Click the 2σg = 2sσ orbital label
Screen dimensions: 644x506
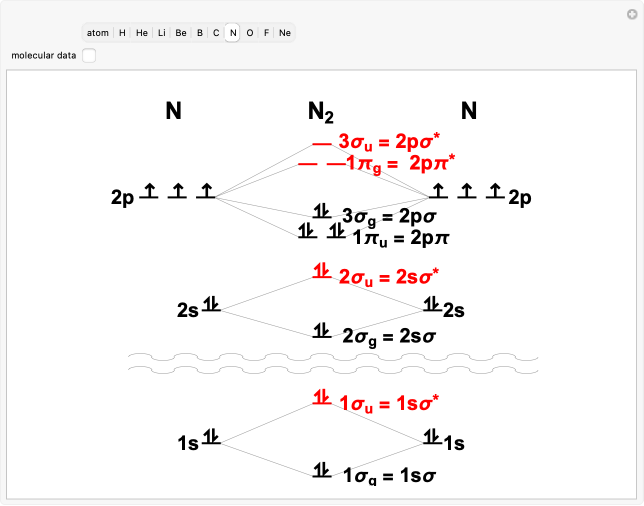pyautogui.click(x=388, y=336)
